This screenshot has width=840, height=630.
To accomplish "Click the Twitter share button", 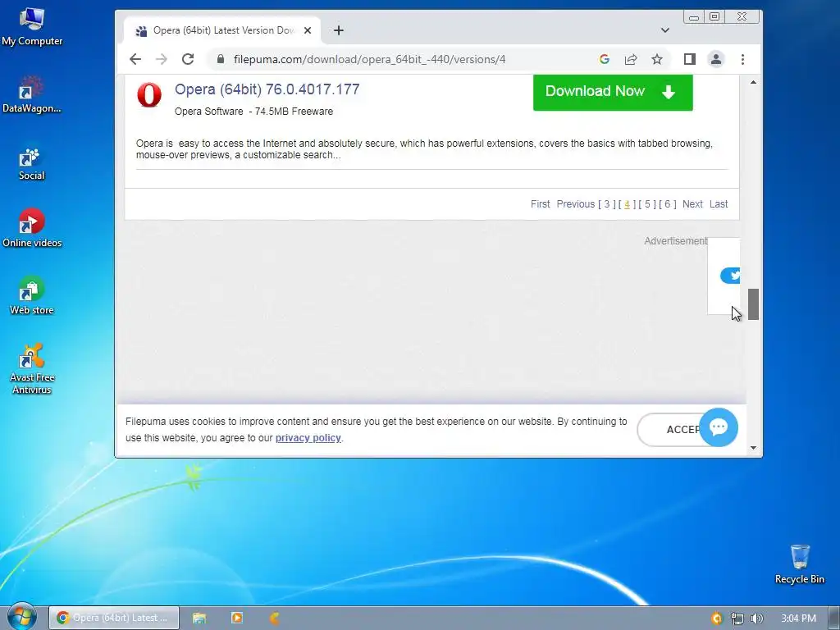I will (x=731, y=276).
